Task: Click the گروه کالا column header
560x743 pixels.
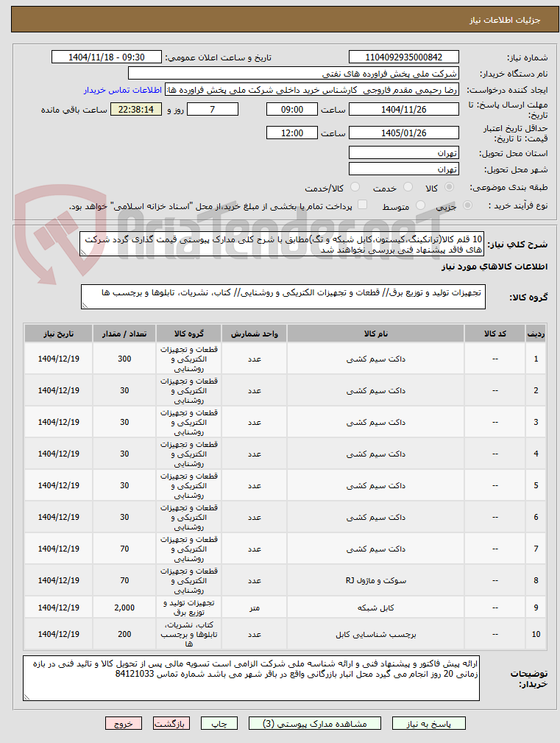Action: (x=189, y=334)
